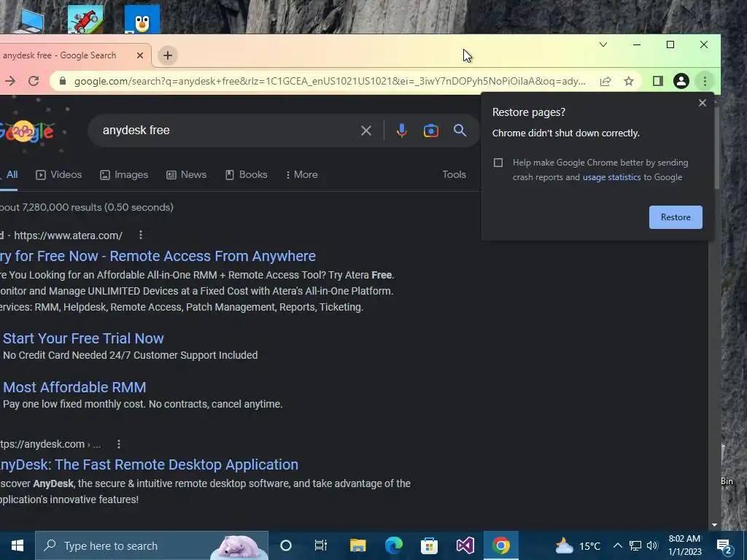The height and width of the screenshot is (560, 747).
Task: Open the computer monitor desktop icon
Action: pos(28,21)
